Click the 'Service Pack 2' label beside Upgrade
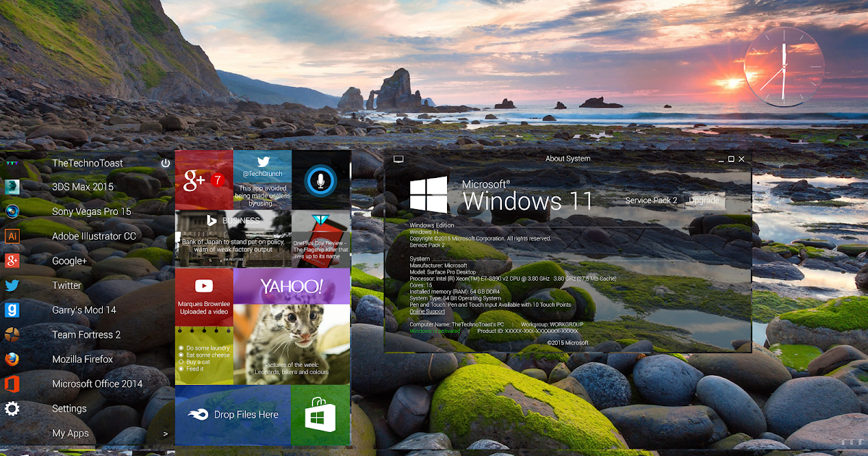The height and width of the screenshot is (456, 868). coord(652,200)
